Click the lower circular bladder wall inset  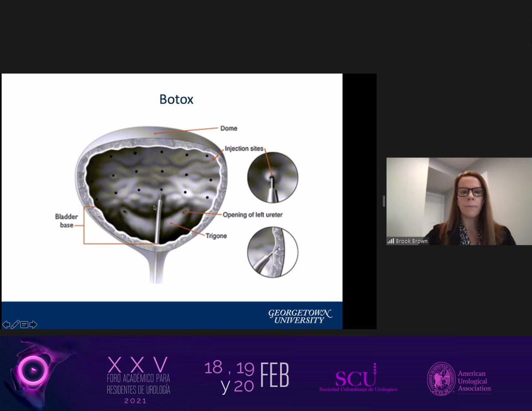click(x=273, y=252)
